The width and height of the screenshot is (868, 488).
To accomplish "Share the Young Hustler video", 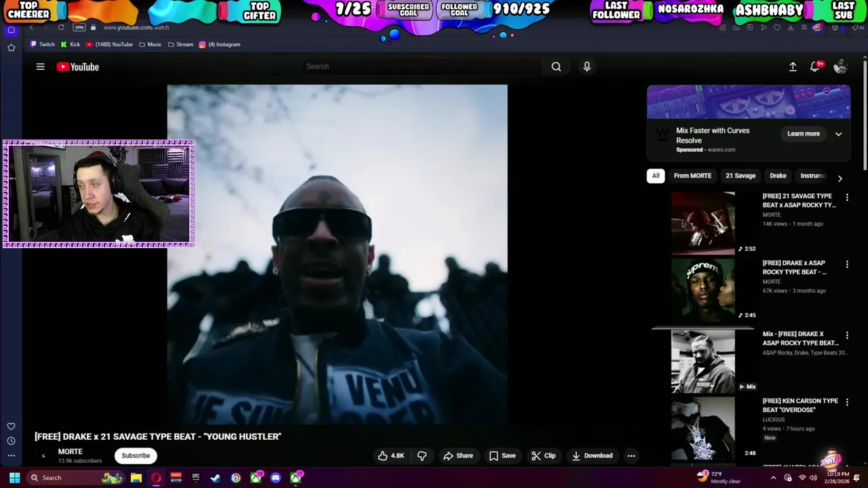I will (x=458, y=455).
